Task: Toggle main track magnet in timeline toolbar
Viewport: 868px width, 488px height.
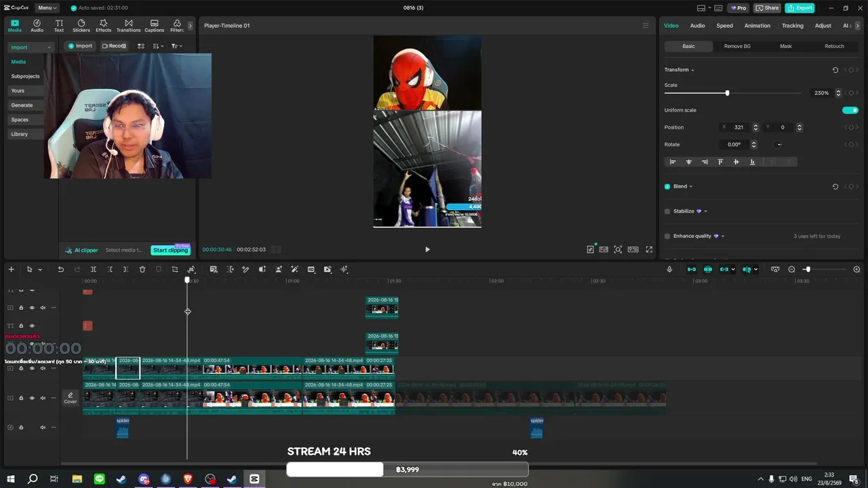Action: (x=692, y=270)
